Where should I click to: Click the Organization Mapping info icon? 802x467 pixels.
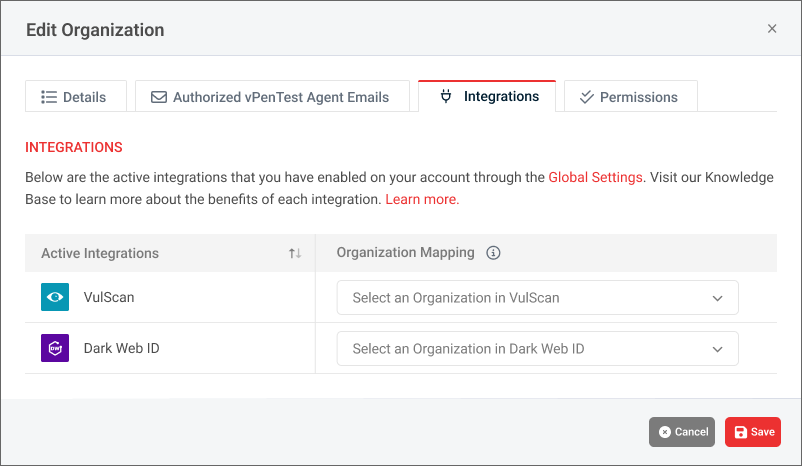(493, 253)
